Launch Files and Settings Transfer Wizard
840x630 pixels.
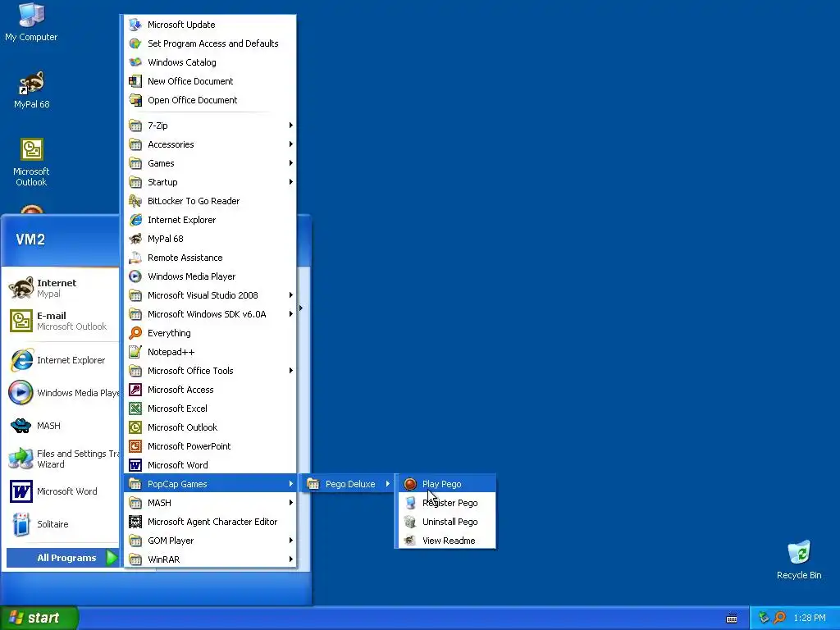tap(62, 459)
